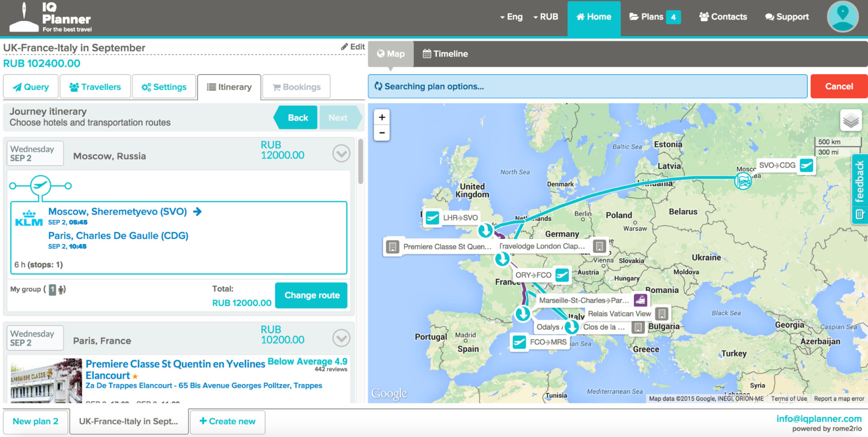Click the Moscow, Sheremetyevo (SVO) link

[x=118, y=211]
